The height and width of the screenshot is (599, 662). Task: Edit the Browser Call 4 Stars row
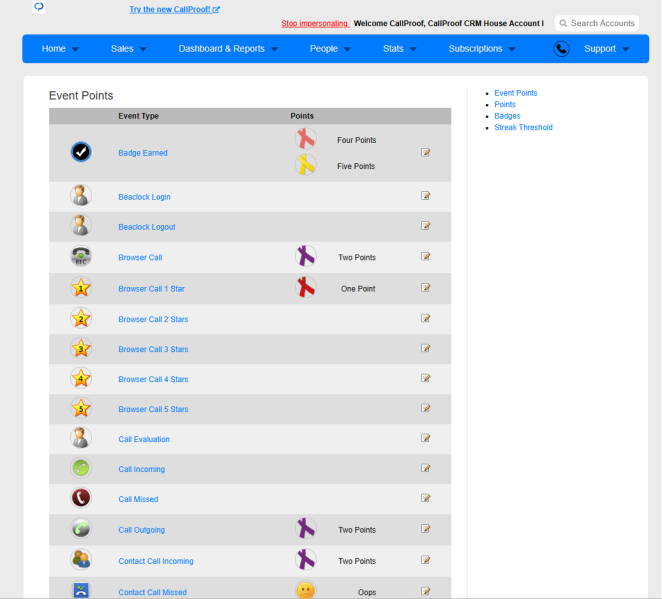point(426,378)
